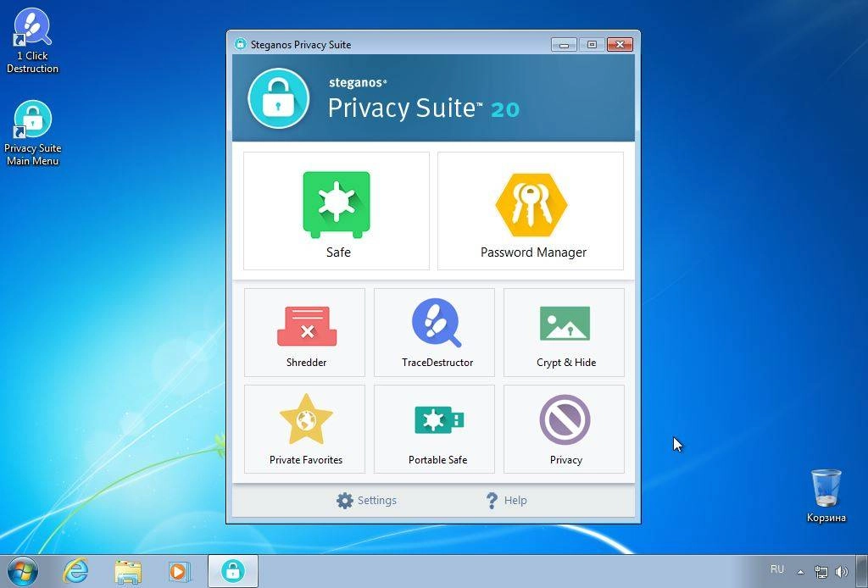This screenshot has height=588, width=868.
Task: Open Settings at the window bottom
Action: pyautogui.click(x=366, y=501)
